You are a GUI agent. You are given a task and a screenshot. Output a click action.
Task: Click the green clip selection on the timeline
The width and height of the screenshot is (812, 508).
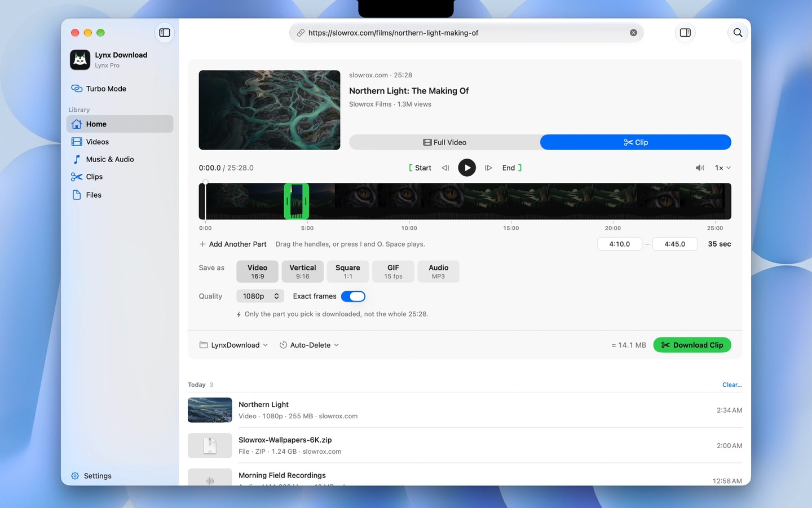point(297,201)
